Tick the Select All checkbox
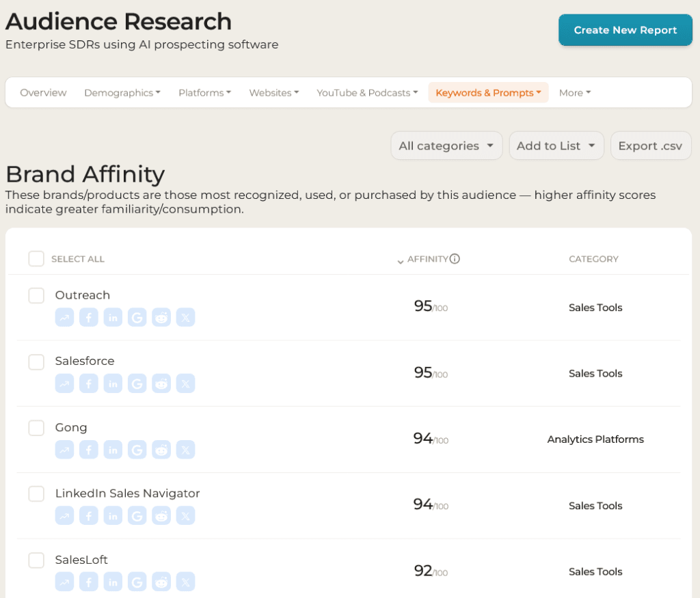This screenshot has height=598, width=700. [x=36, y=259]
